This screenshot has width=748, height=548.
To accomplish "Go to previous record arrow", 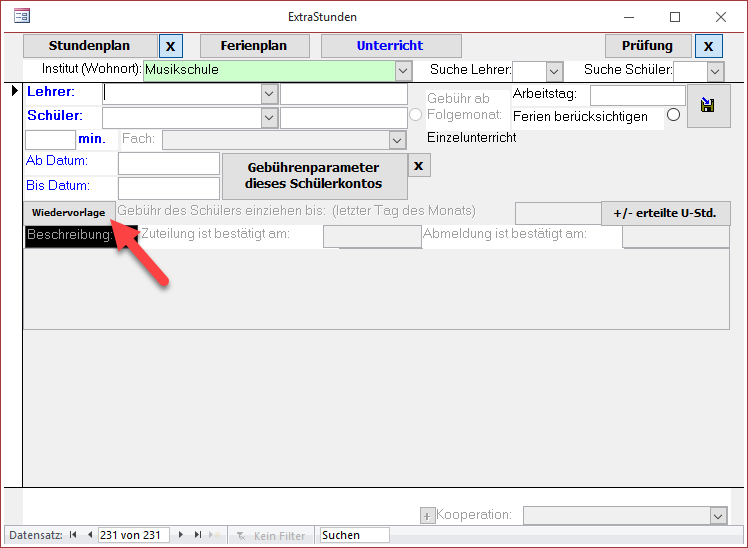I will pyautogui.click(x=89, y=535).
